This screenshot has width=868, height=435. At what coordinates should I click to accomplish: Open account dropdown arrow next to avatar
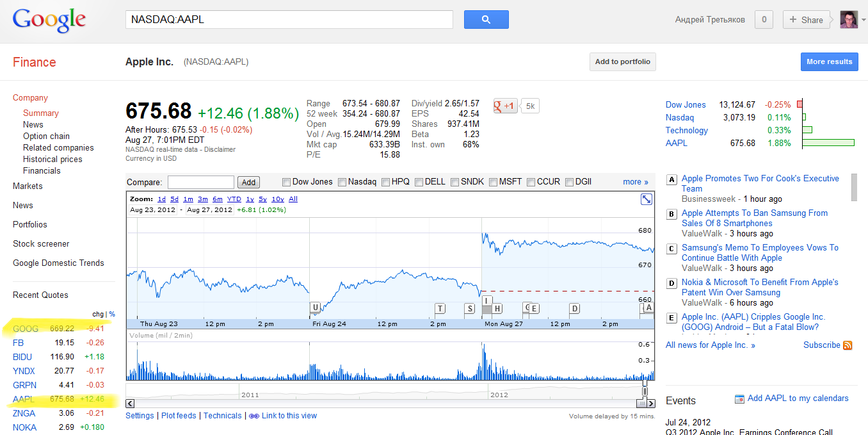863,20
